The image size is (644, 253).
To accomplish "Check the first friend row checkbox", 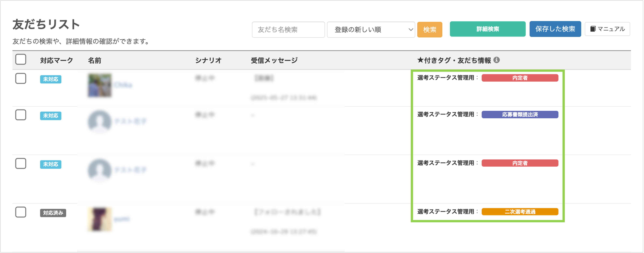I will tap(21, 79).
